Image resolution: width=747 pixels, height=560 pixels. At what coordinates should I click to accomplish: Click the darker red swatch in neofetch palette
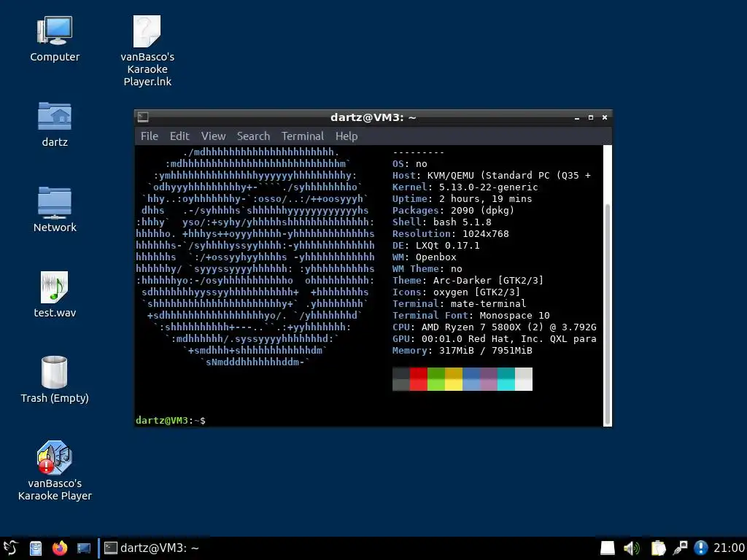tap(418, 373)
